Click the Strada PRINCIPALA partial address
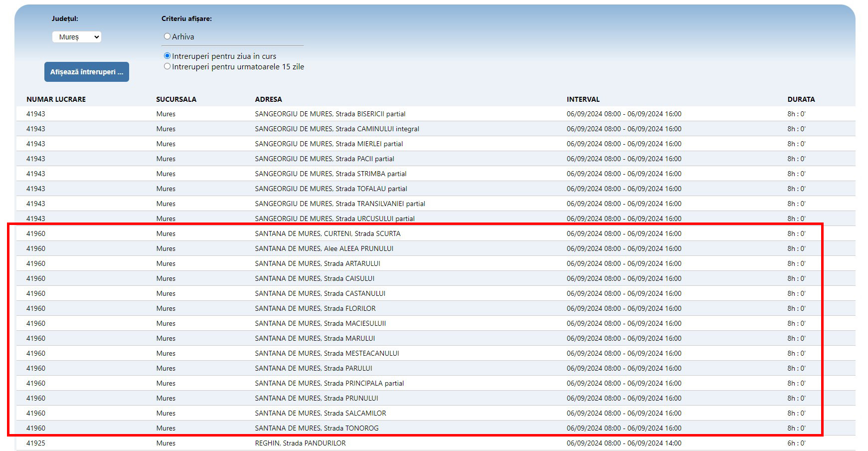868x451 pixels. (329, 383)
